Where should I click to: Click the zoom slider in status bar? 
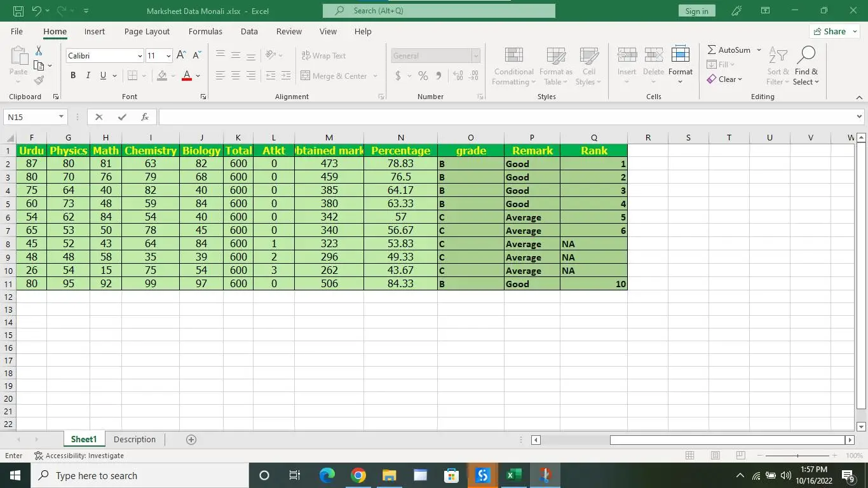point(798,456)
